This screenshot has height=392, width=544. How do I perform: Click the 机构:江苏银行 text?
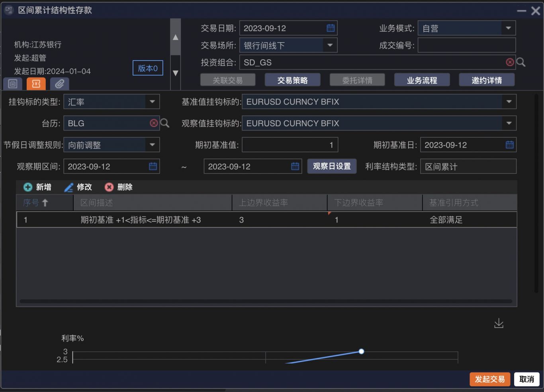tap(38, 45)
